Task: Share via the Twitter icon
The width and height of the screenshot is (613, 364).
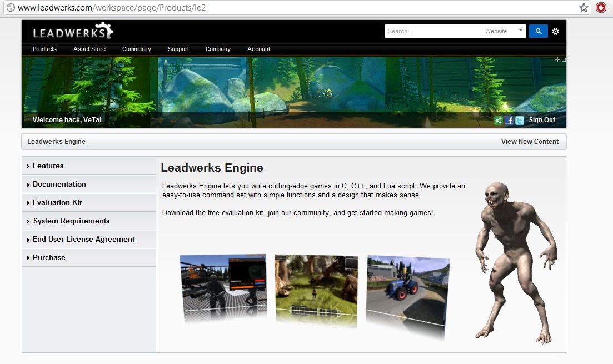Action: point(520,121)
